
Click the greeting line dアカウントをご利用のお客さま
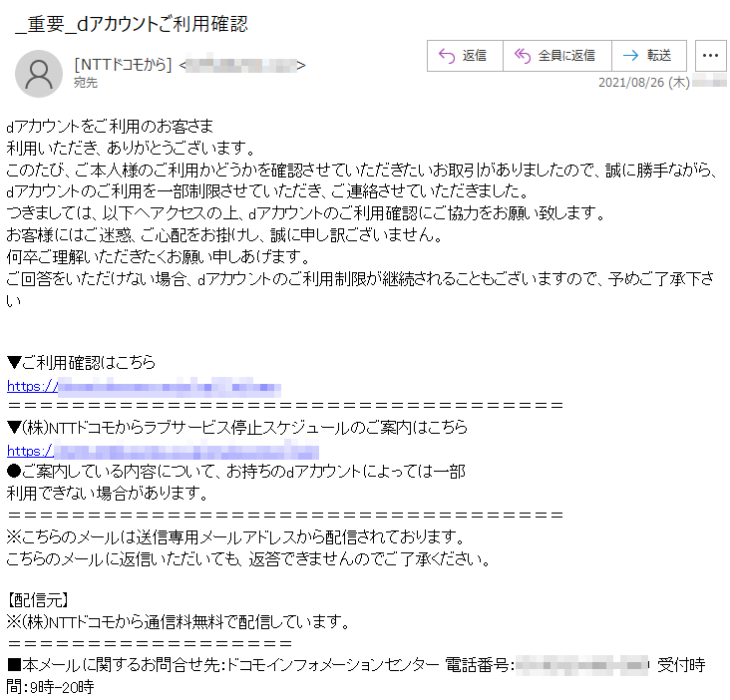point(110,126)
